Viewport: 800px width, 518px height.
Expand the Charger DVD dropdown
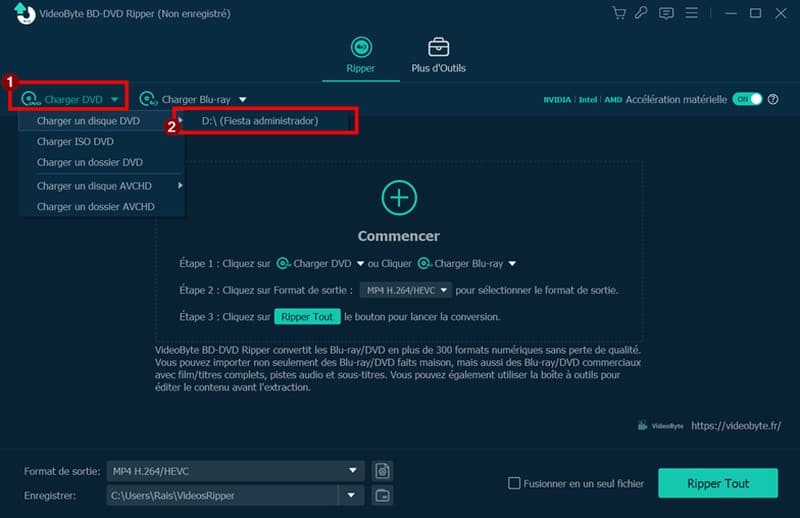pos(115,99)
